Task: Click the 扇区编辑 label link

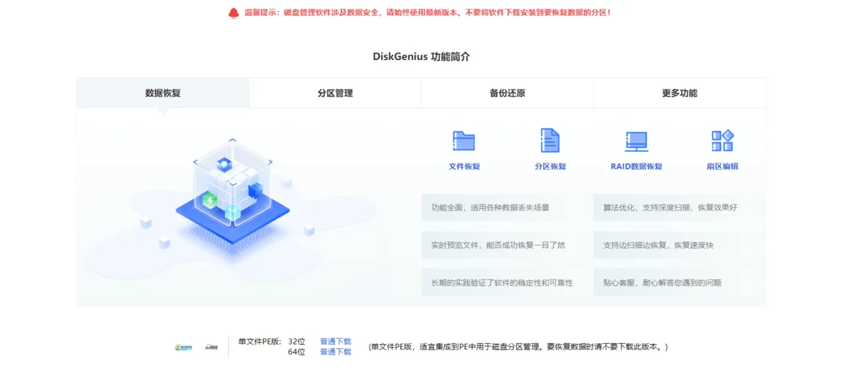Action: (722, 166)
